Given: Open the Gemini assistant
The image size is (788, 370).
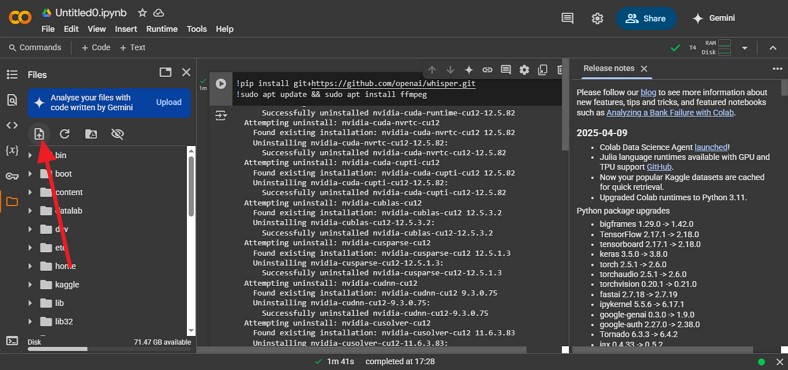Looking at the screenshot, I should coord(714,18).
